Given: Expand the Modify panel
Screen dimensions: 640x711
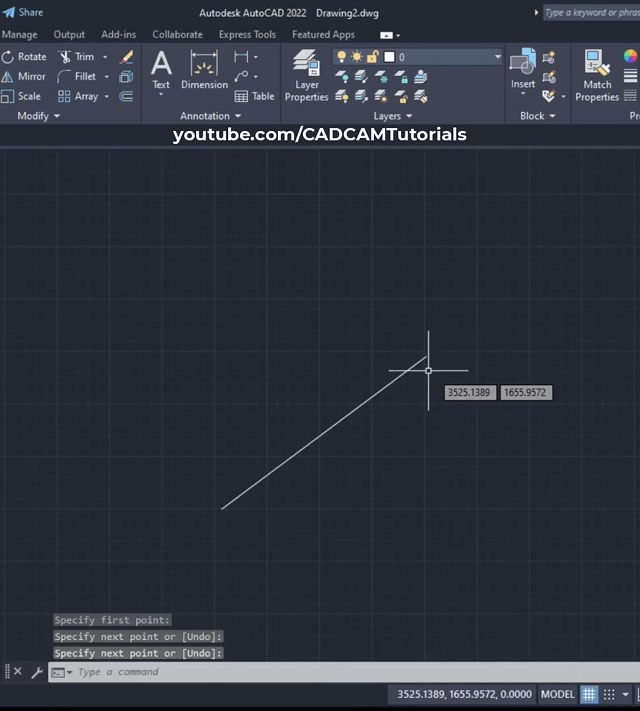Looking at the screenshot, I should click(x=39, y=116).
